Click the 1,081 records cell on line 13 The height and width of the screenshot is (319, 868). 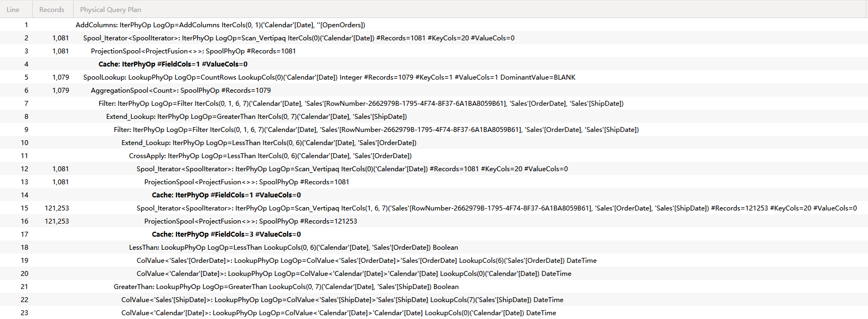tap(60, 182)
